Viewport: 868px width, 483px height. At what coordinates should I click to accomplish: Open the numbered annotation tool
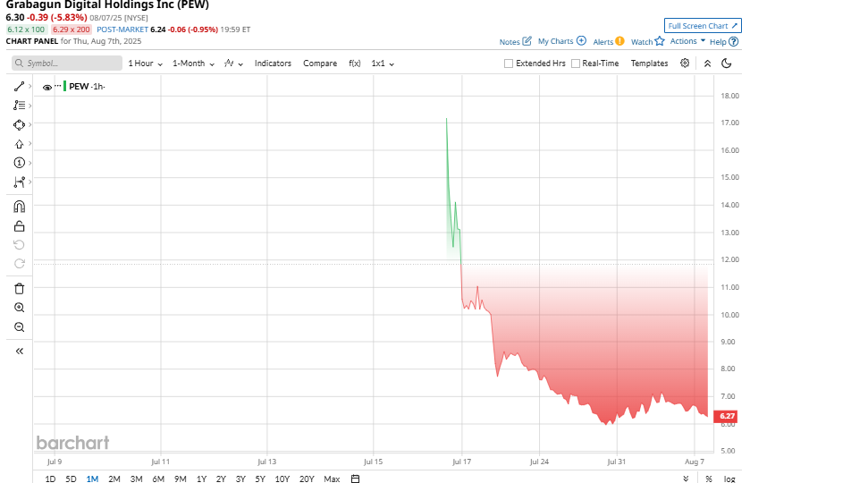pos(20,163)
